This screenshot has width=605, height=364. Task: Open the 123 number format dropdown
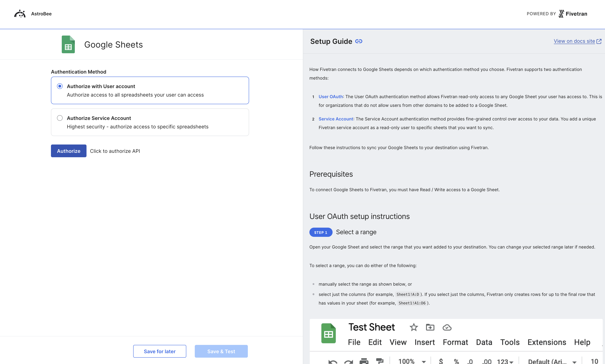[511, 362]
